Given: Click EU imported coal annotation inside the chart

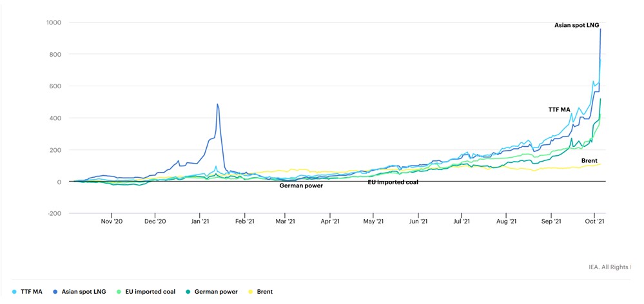Looking at the screenshot, I should pos(393,182).
